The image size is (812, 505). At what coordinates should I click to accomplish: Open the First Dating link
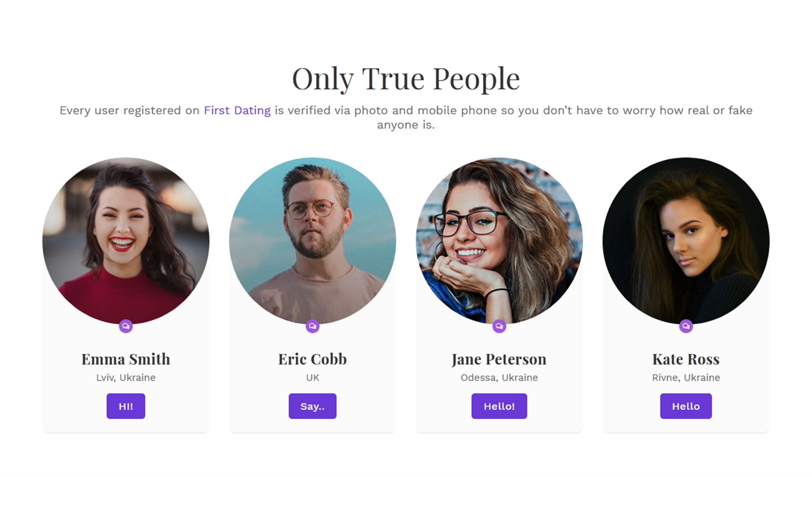coord(237,110)
